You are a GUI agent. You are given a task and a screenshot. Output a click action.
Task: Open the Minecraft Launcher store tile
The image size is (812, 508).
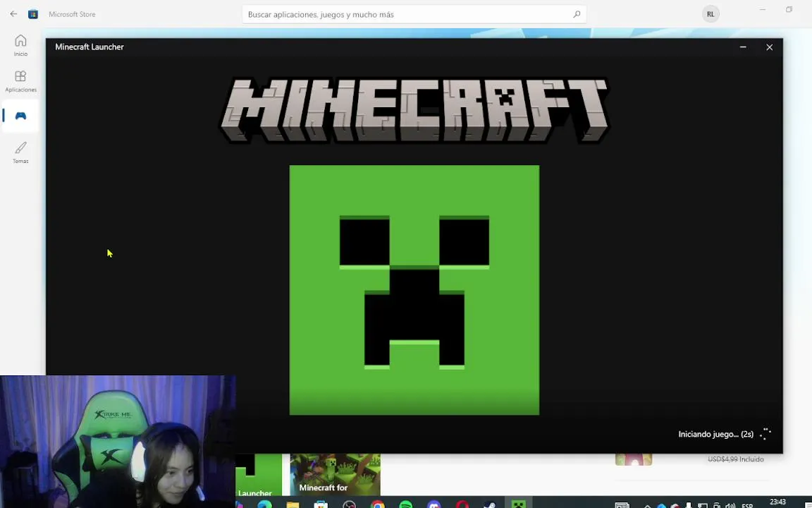coord(259,475)
